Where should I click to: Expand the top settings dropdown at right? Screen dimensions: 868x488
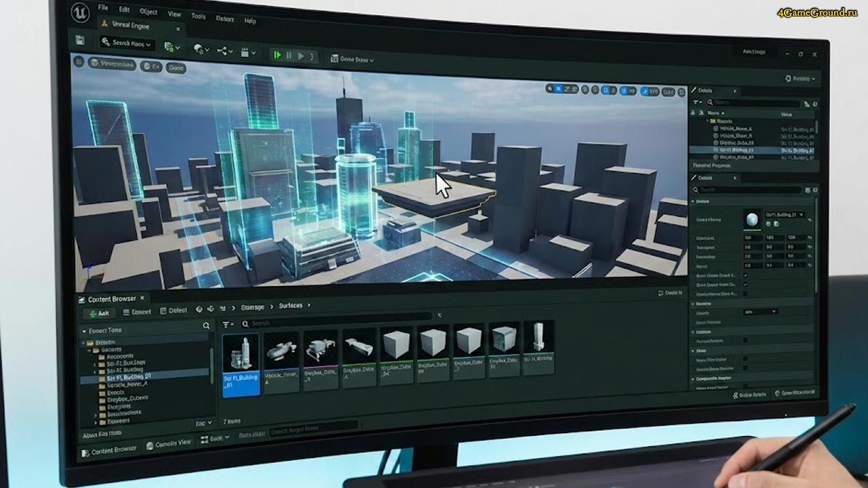(801, 79)
